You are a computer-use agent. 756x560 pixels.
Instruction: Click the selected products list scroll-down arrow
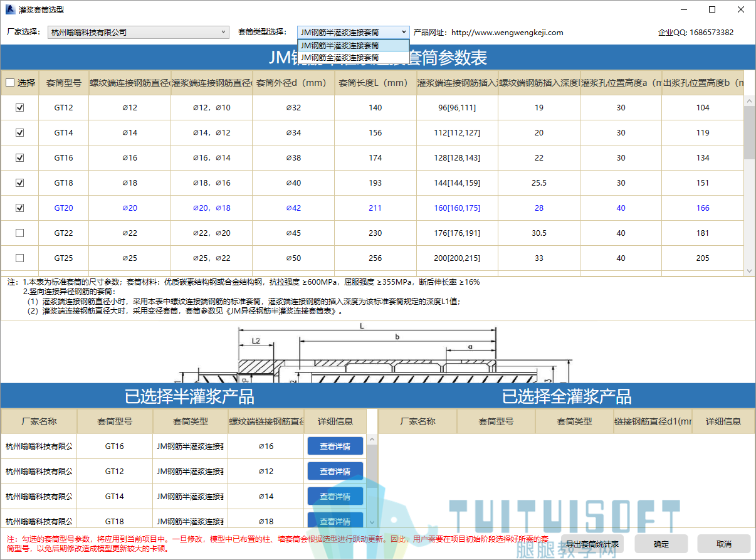(x=372, y=522)
